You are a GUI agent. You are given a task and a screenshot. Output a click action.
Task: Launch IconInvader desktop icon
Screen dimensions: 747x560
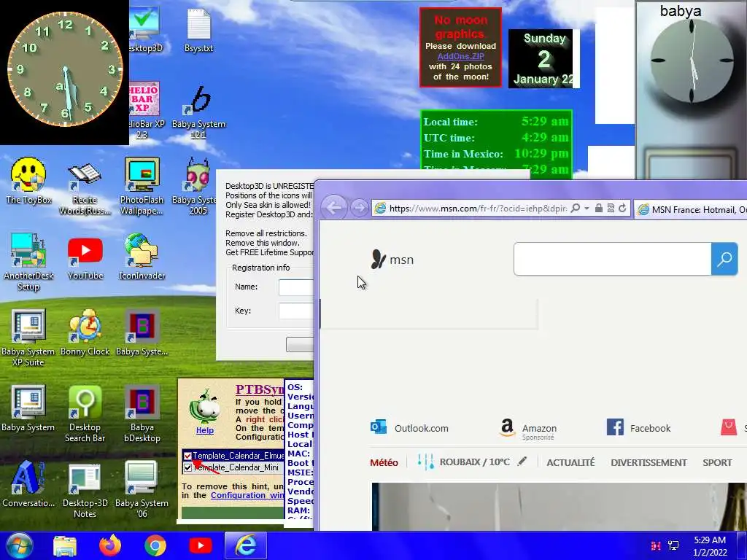tap(142, 256)
